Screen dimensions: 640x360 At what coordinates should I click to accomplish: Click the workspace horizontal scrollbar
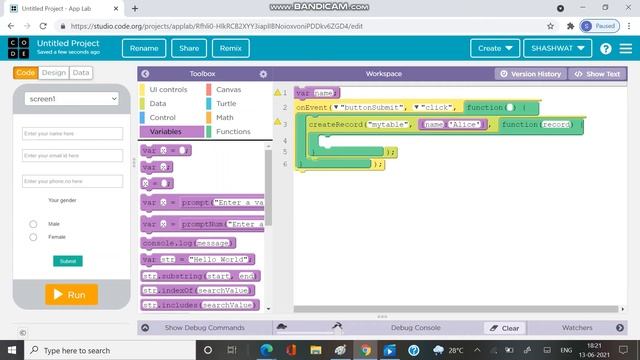click(x=456, y=309)
